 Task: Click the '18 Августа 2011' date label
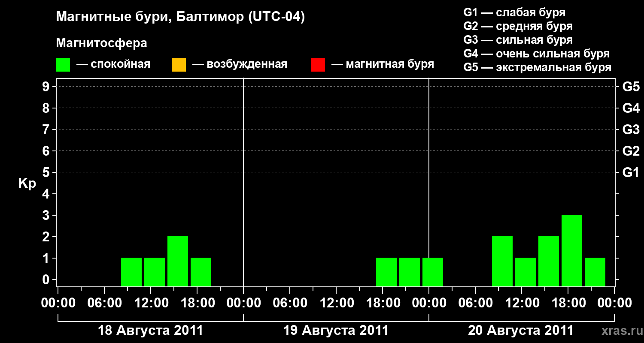150,331
